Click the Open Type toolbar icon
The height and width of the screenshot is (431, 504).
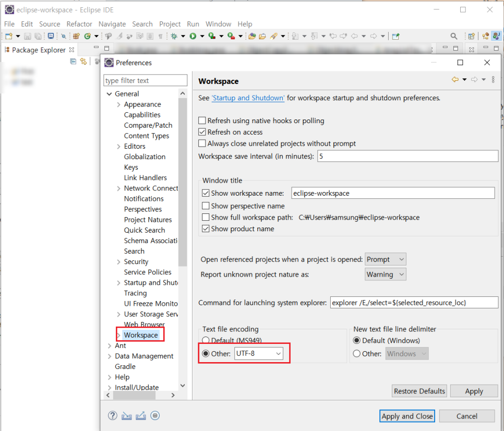point(252,36)
